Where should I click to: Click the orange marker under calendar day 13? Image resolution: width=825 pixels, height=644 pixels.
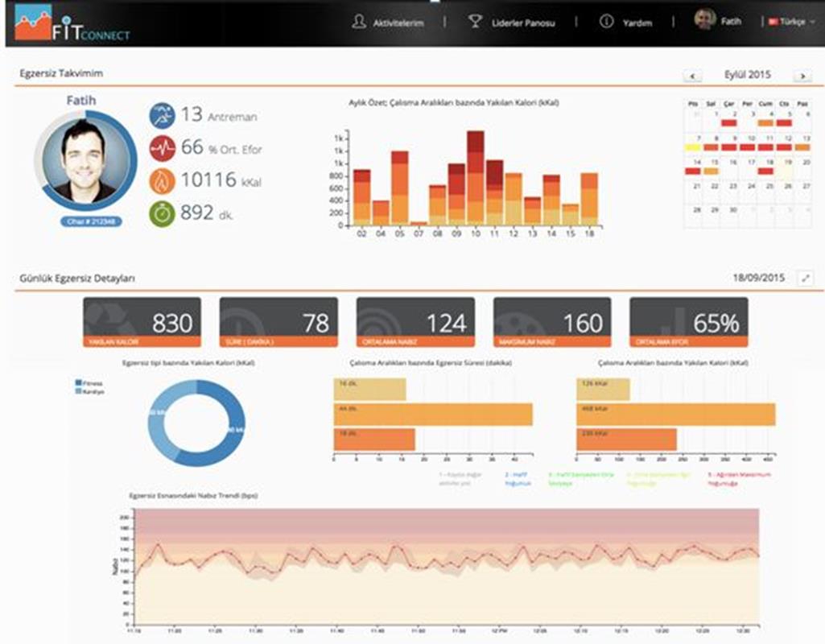coord(802,148)
